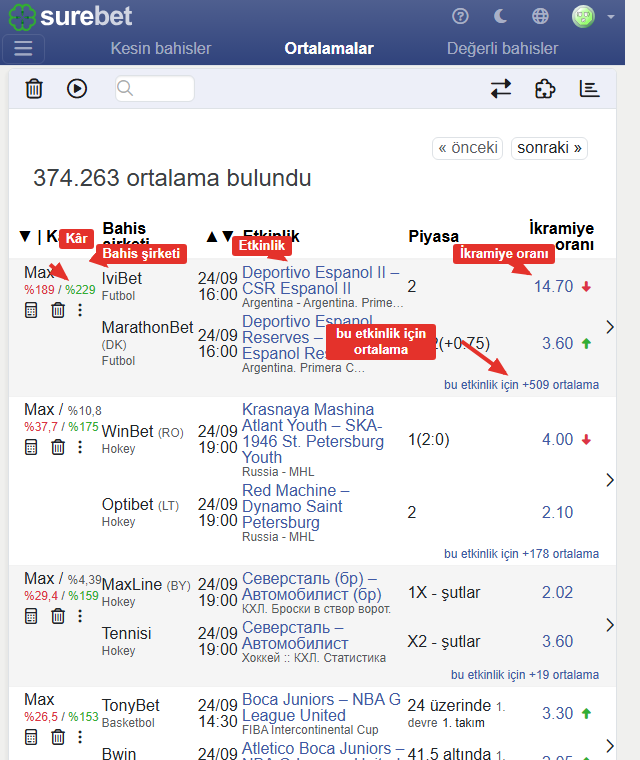The image size is (640, 760).
Task: Delete the IviBet row with trash icon
Action: (58, 310)
